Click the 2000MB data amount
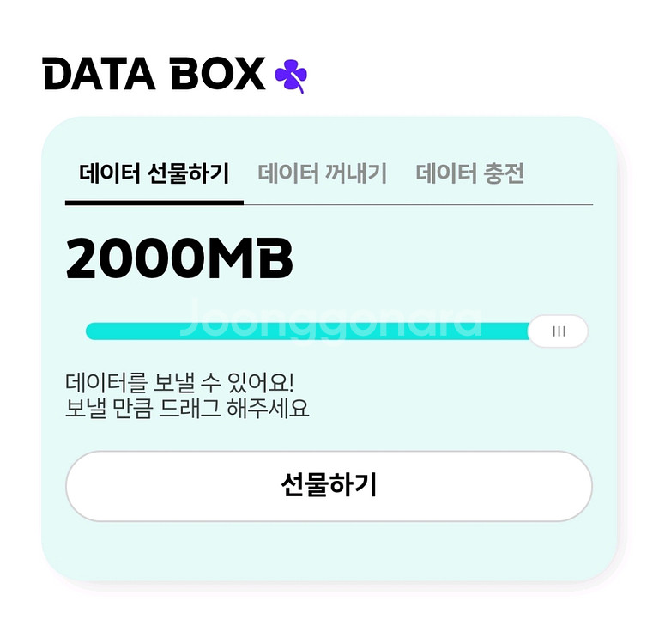This screenshot has width=659, height=644. [179, 258]
